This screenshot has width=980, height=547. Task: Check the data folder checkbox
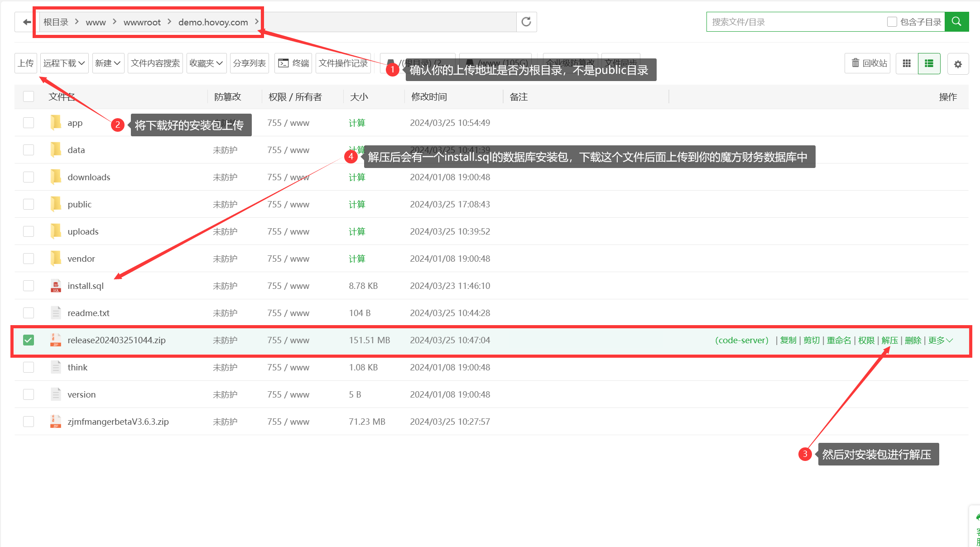[x=29, y=150]
